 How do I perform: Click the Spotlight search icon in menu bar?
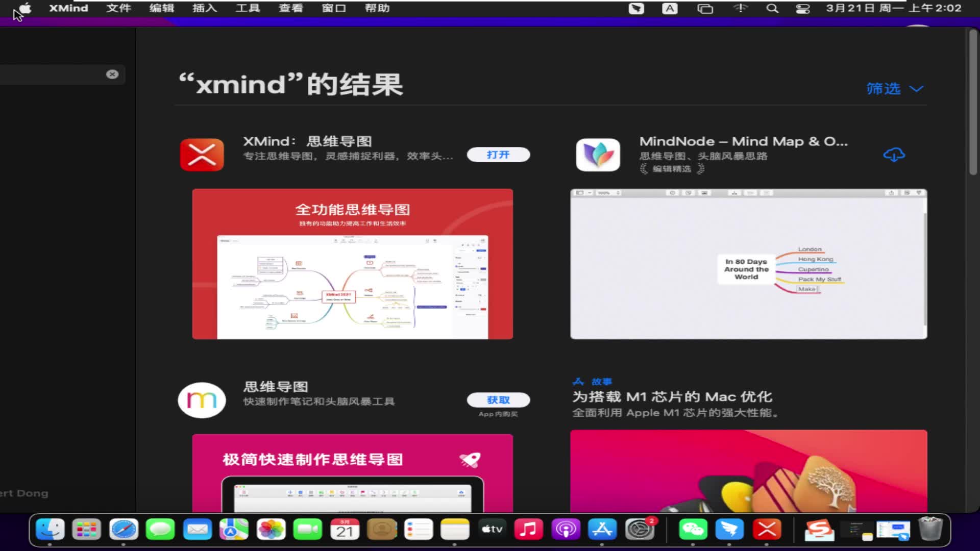point(772,8)
